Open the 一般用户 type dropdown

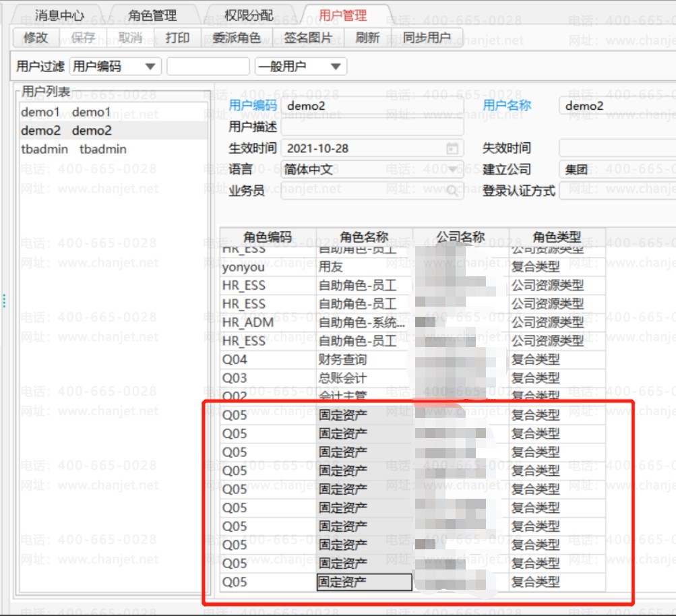pyautogui.click(x=301, y=66)
